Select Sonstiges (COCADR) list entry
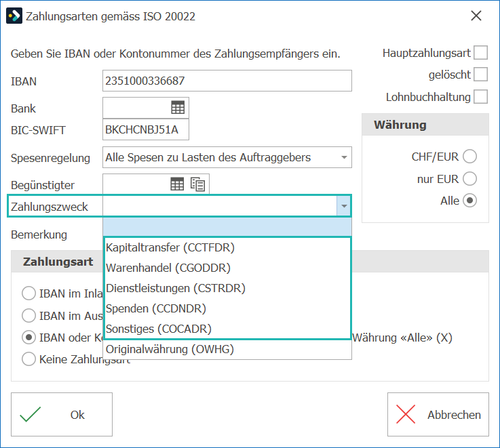The width and height of the screenshot is (500, 448). pos(227,329)
